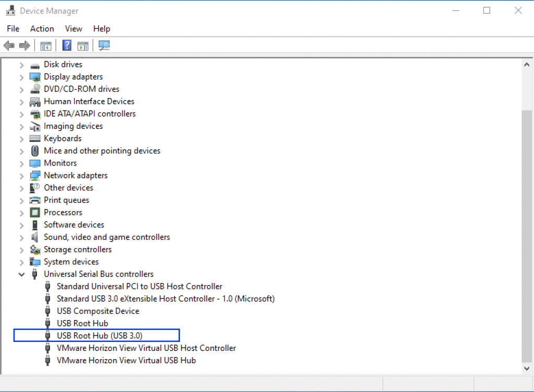Click the Monitors category icon

34,163
